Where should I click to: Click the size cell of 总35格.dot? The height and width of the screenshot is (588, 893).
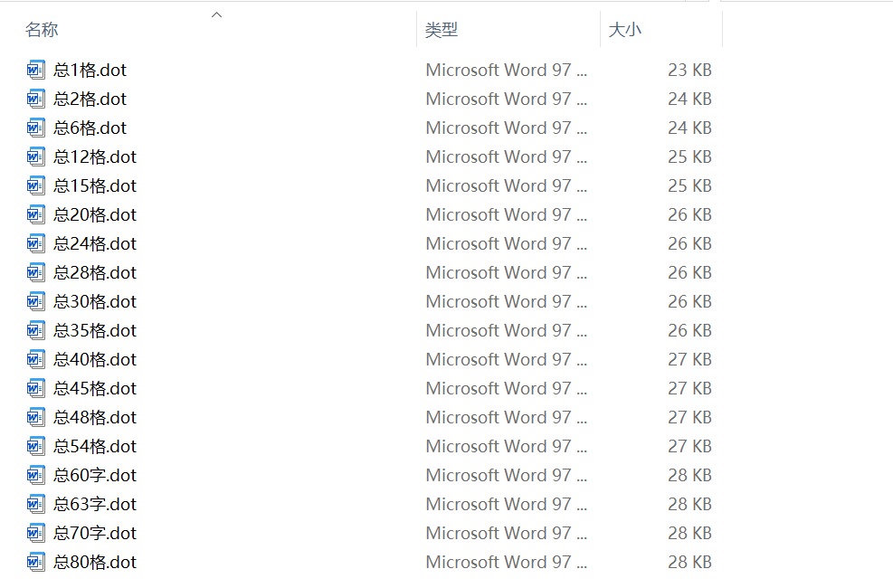point(689,331)
